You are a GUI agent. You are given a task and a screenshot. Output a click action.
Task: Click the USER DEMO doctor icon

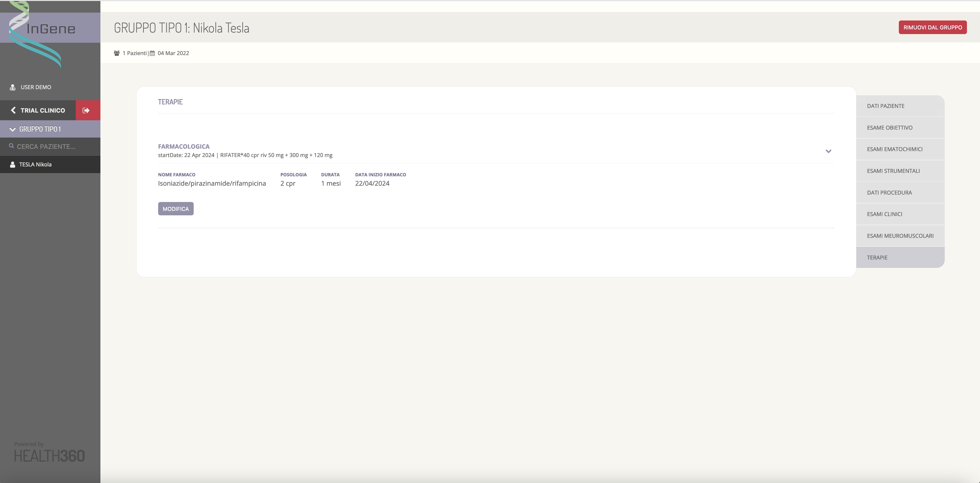coord(13,87)
